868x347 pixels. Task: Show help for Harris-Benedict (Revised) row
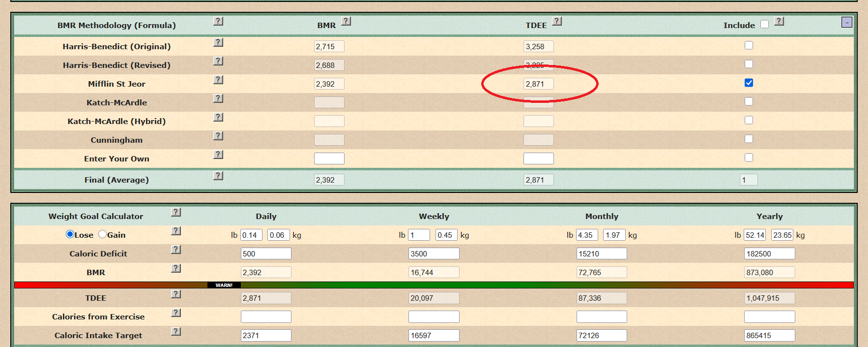[x=218, y=61]
